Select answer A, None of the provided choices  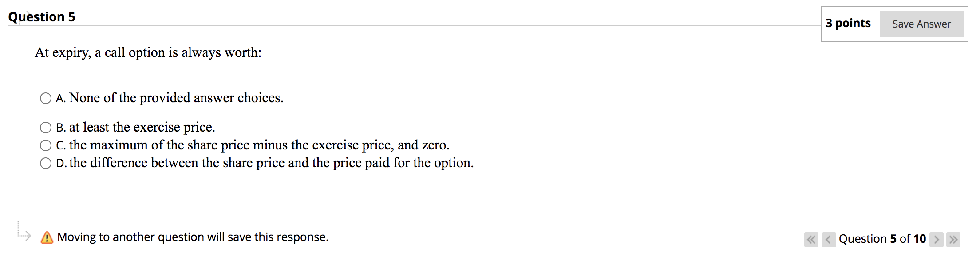[46, 98]
